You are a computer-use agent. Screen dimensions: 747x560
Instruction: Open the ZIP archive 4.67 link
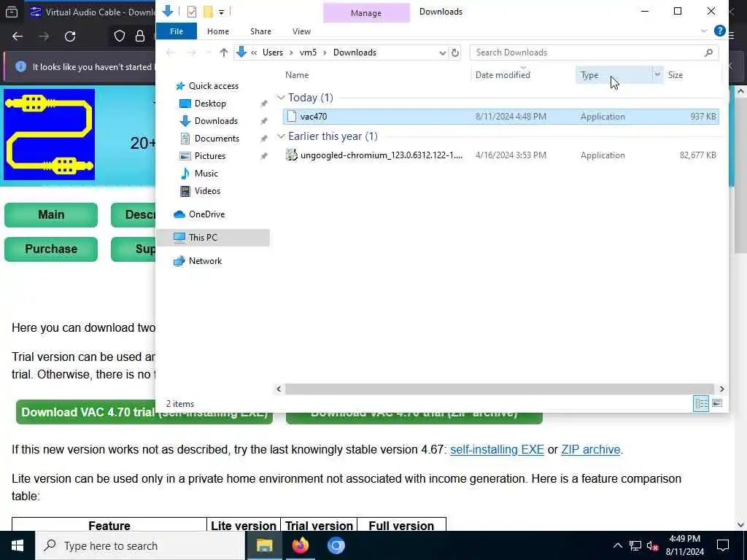[x=591, y=449]
